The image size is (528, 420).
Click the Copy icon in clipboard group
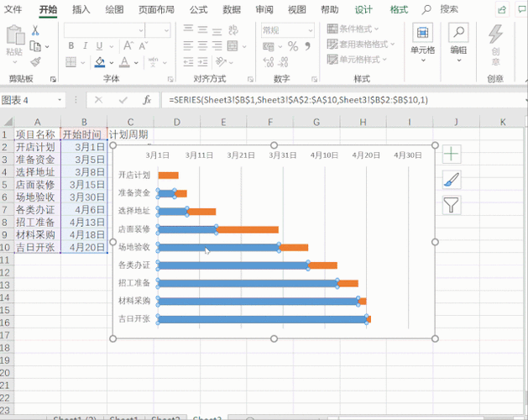coord(35,46)
